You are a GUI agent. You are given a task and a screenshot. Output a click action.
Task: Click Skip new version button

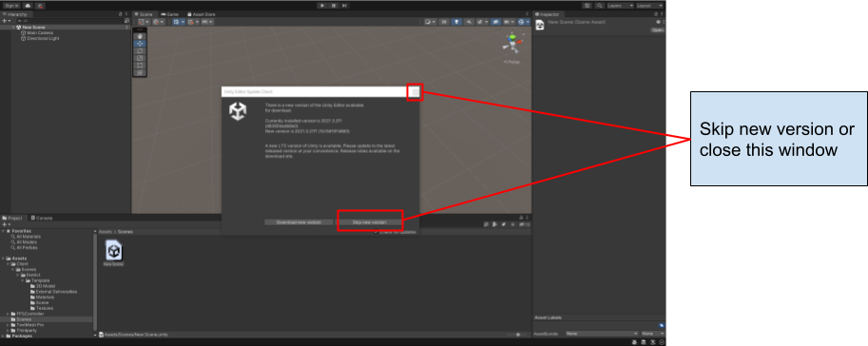(x=369, y=222)
